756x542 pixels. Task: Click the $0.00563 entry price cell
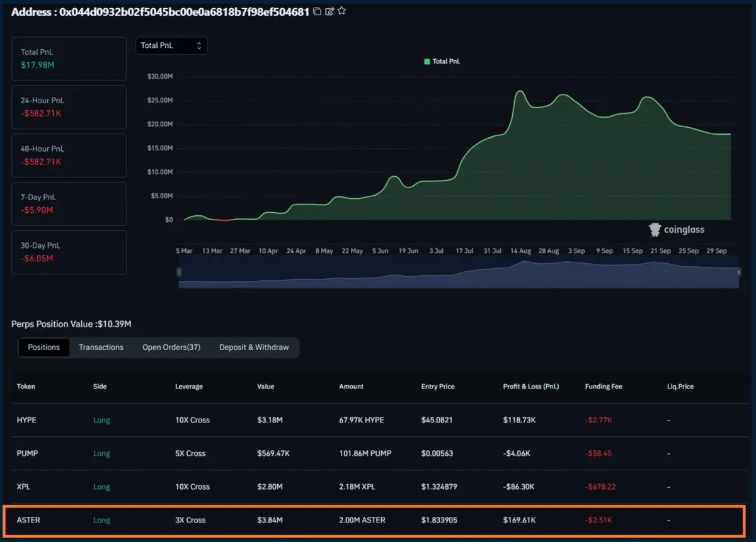pos(437,453)
